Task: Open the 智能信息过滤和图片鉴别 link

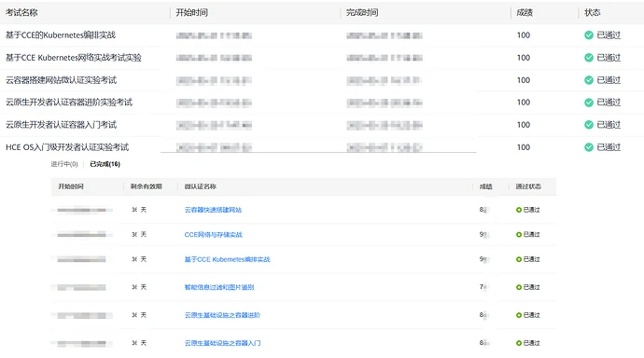Action: pos(219,287)
